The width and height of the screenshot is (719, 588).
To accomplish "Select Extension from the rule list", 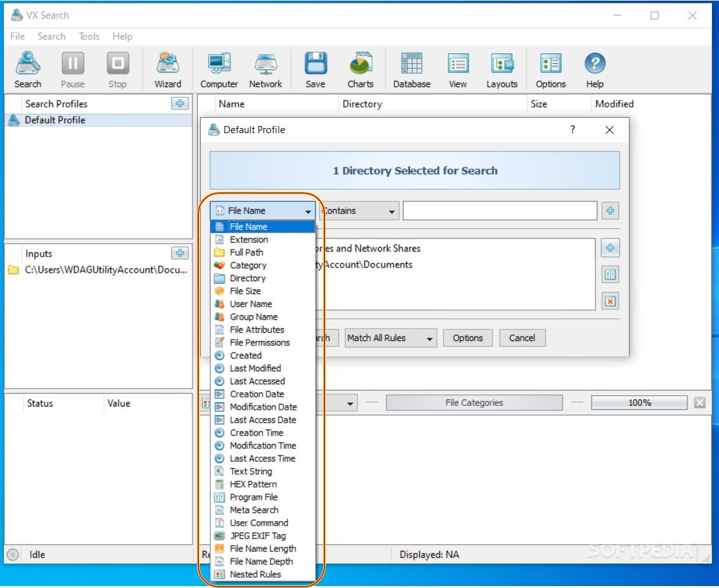I will (x=263, y=240).
